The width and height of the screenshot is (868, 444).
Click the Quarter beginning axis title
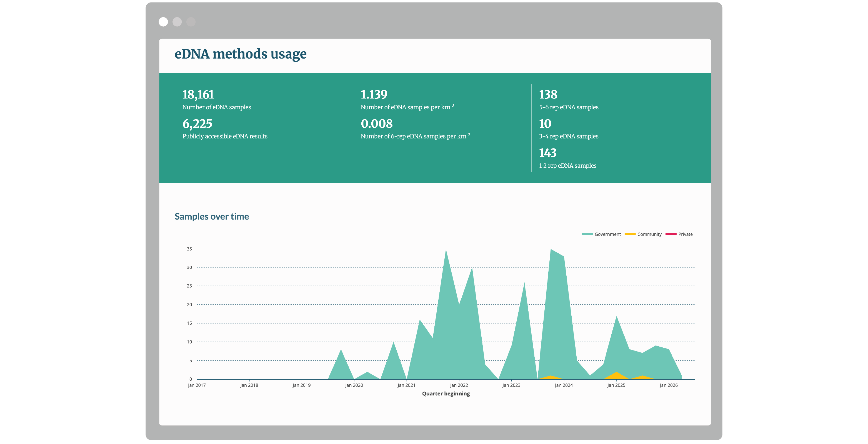pyautogui.click(x=446, y=394)
